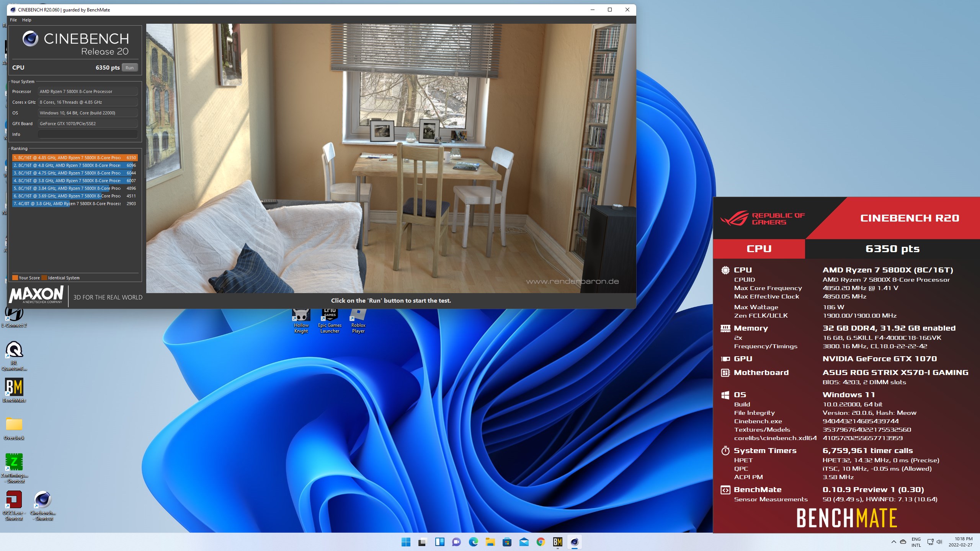Open the Widgets panel from the taskbar
The height and width of the screenshot is (551, 980).
click(x=439, y=542)
